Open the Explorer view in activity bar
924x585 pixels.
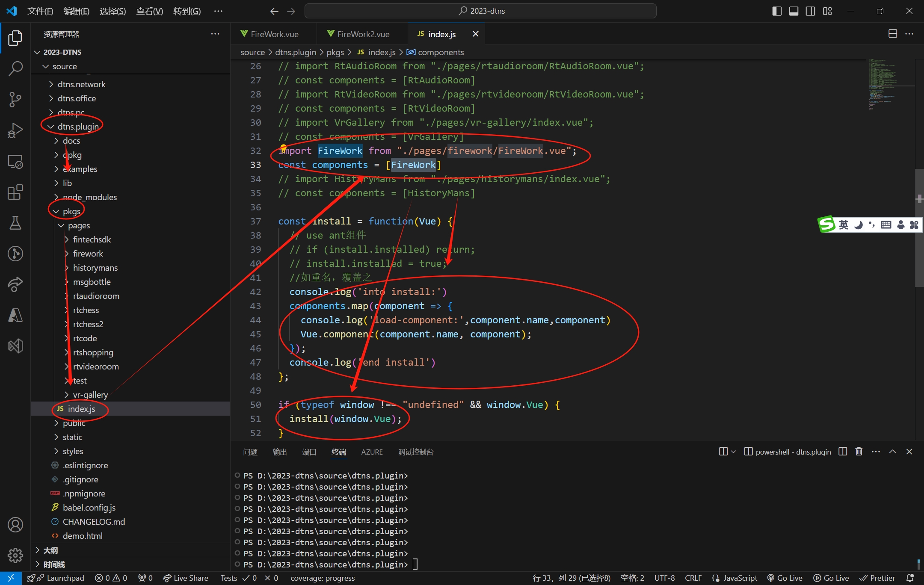click(15, 38)
